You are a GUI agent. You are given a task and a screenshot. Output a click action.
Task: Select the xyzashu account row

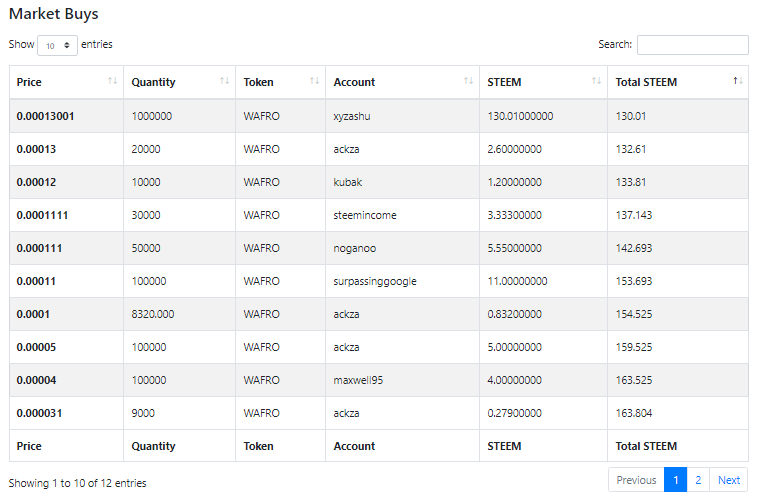[x=379, y=116]
